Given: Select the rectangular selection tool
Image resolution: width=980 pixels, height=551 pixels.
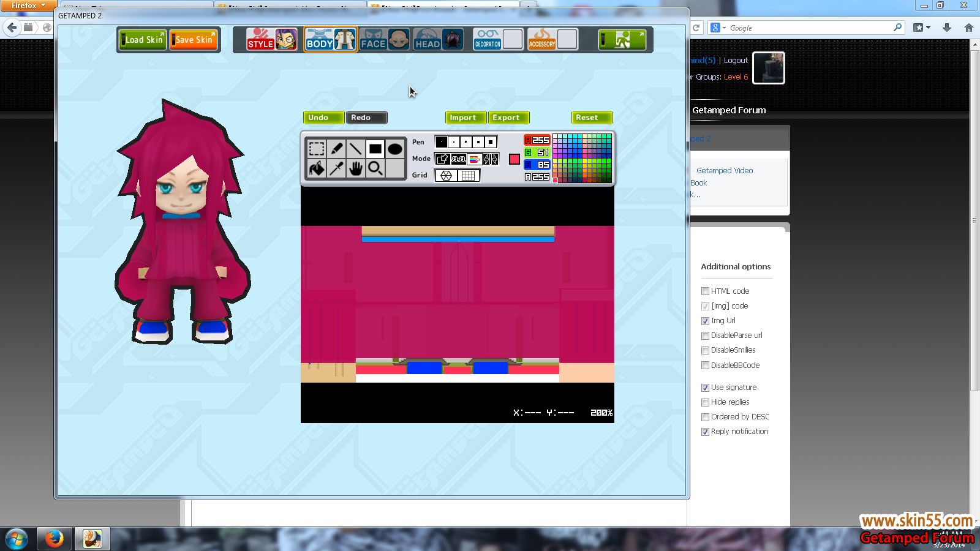Looking at the screenshot, I should pos(317,149).
